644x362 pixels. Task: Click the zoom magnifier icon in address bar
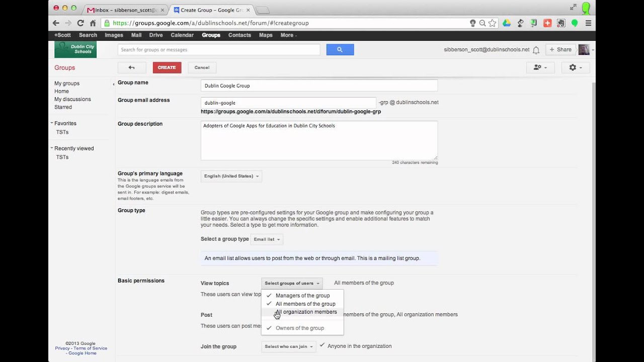pos(482,23)
